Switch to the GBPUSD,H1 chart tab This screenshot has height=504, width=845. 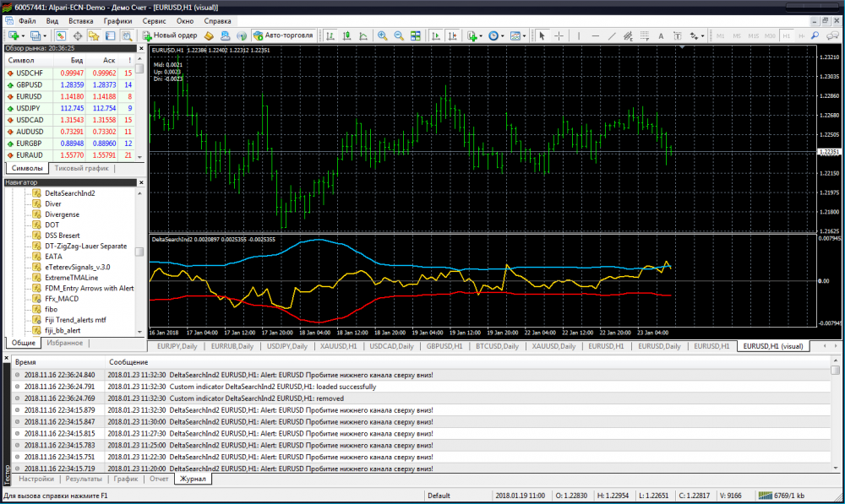pos(446,346)
